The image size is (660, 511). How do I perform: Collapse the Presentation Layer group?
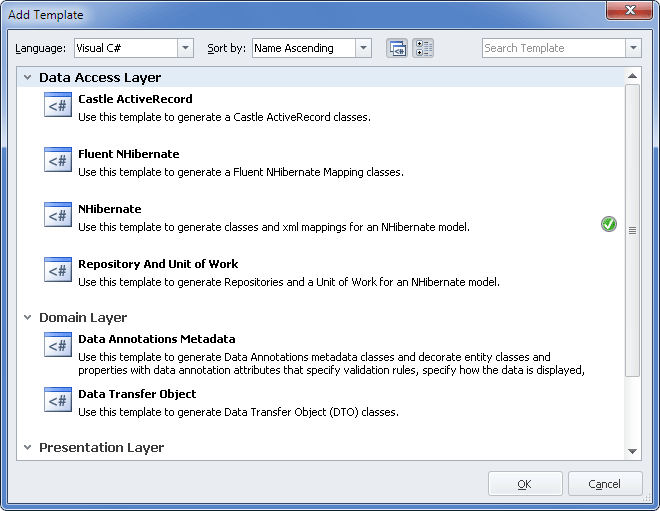[x=27, y=447]
